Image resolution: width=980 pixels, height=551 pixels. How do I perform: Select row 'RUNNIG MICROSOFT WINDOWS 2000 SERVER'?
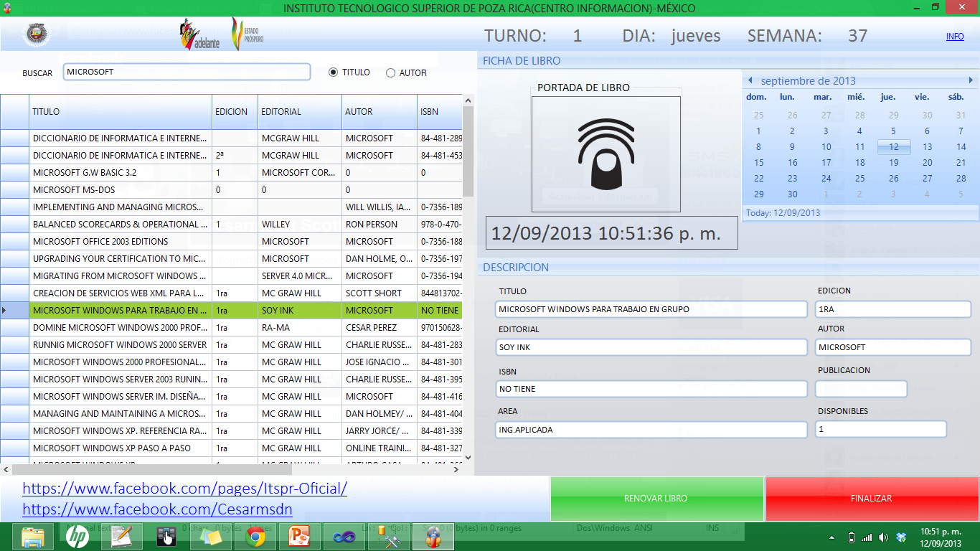pyautogui.click(x=231, y=345)
